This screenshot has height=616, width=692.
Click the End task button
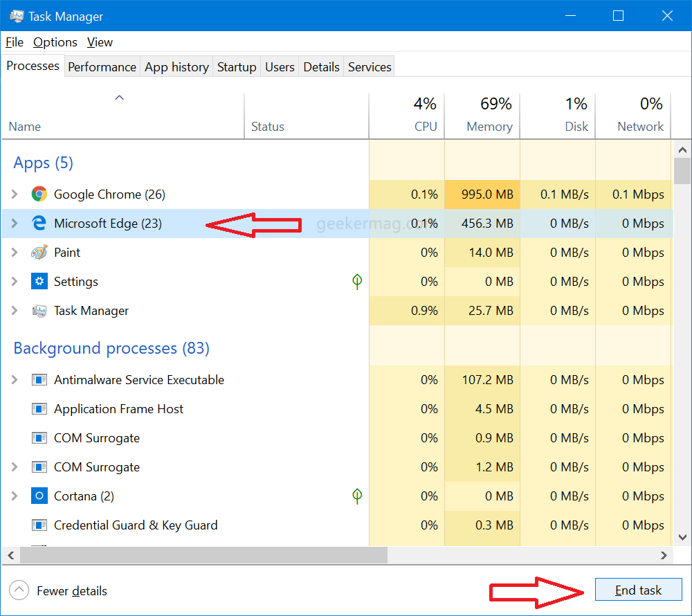(638, 590)
